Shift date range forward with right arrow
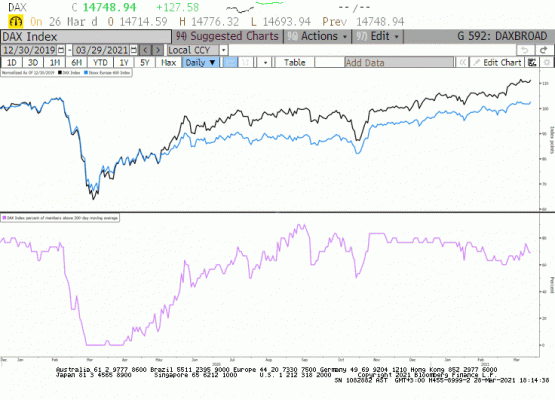The image size is (555, 400). point(158,50)
